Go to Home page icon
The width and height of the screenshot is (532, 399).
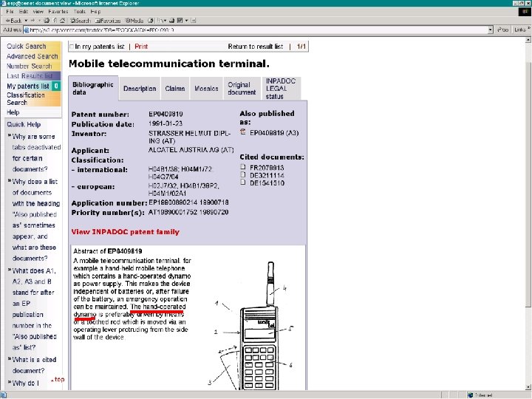pos(62,21)
